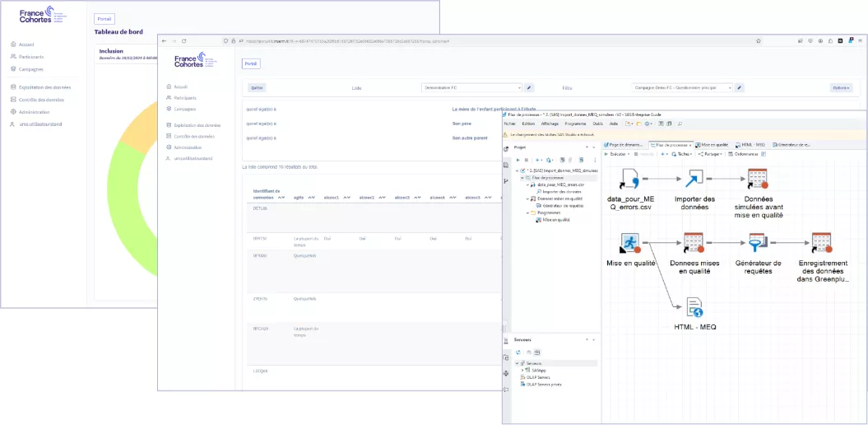Go back in the browser window

coord(165,41)
